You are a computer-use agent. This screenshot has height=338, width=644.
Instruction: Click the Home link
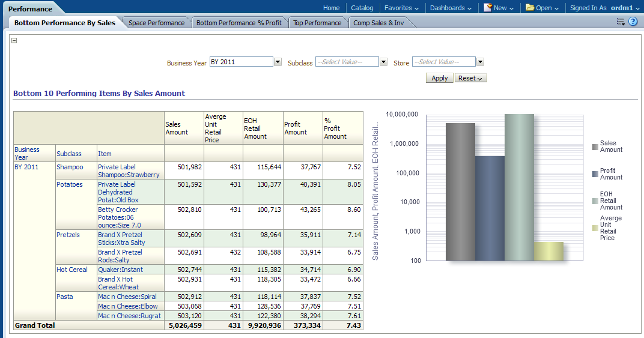click(x=331, y=8)
